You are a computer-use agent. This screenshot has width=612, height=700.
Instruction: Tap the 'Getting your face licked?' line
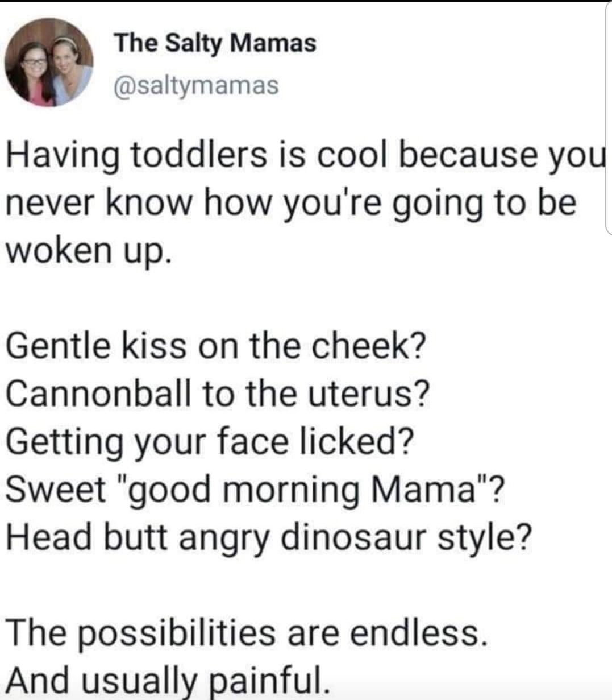click(x=210, y=442)
